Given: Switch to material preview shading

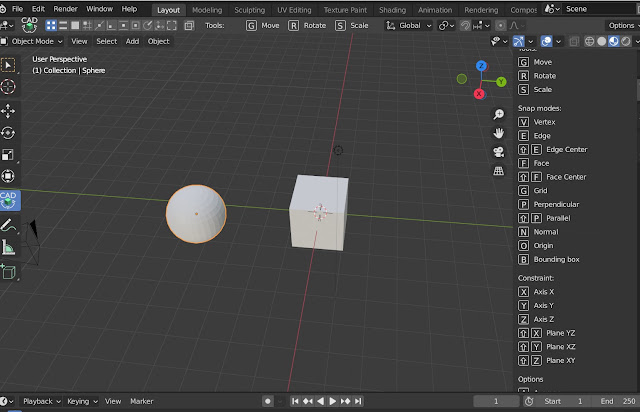Looking at the screenshot, I should pos(613,41).
